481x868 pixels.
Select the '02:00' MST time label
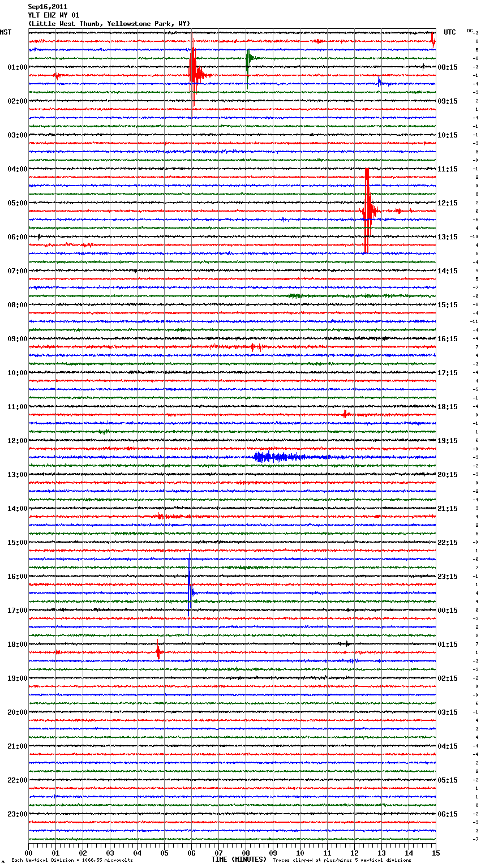click(x=17, y=101)
